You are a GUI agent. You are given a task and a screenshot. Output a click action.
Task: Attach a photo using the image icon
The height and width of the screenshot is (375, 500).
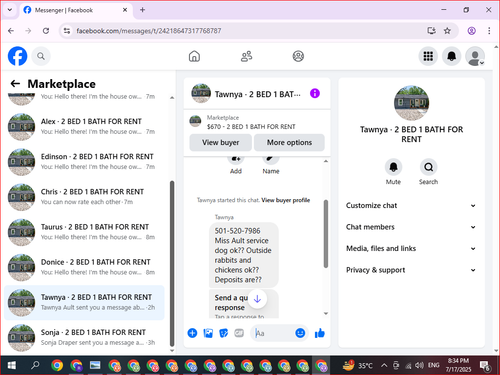pyautogui.click(x=208, y=333)
